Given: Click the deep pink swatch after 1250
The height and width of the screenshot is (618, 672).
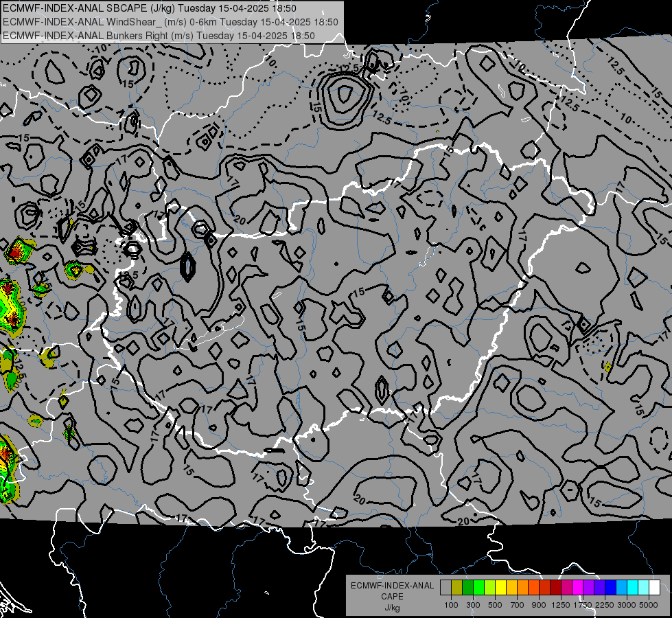Looking at the screenshot, I should click(x=566, y=588).
